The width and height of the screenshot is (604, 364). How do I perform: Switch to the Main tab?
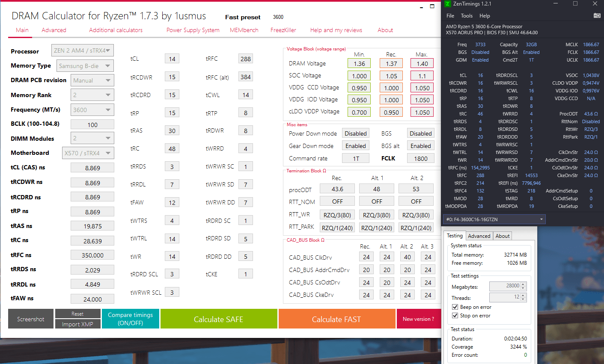(22, 30)
